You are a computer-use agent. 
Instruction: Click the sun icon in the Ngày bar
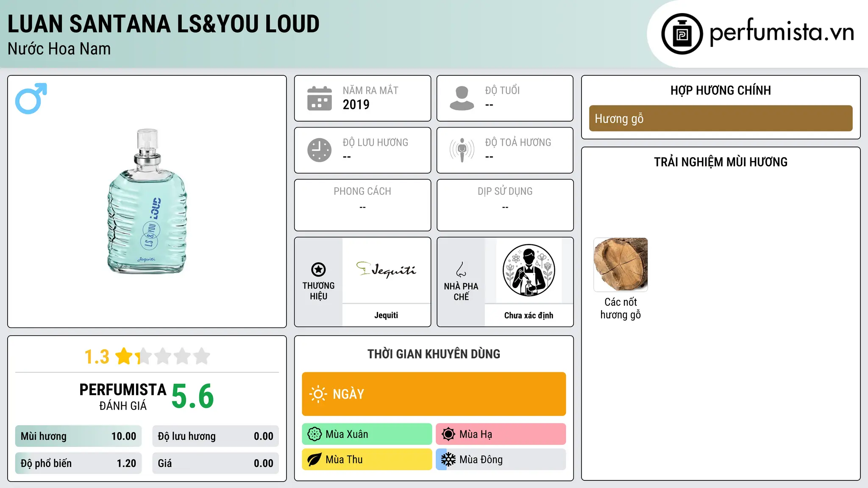tap(318, 394)
